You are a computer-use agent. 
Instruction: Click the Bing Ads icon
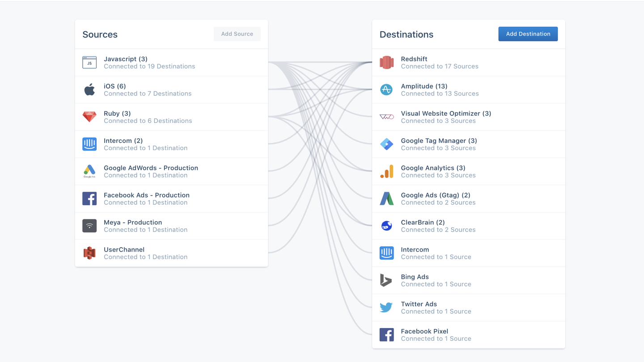pos(386,280)
